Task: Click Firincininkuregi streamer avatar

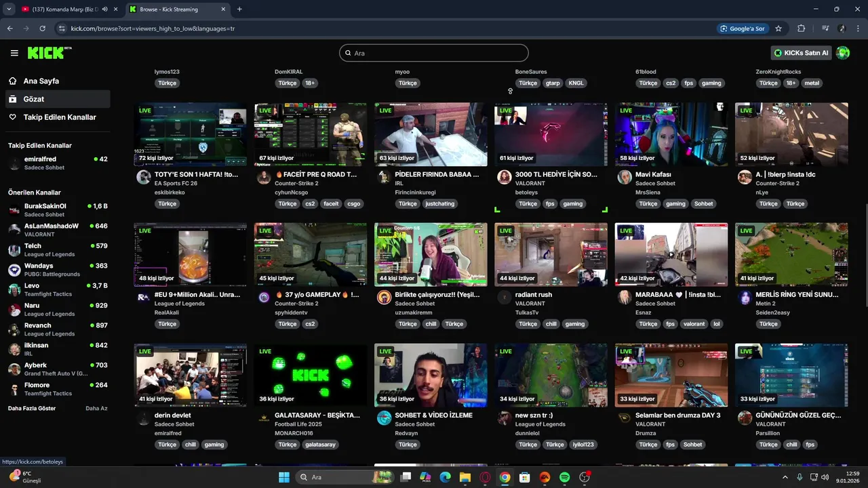Action: pos(384,178)
